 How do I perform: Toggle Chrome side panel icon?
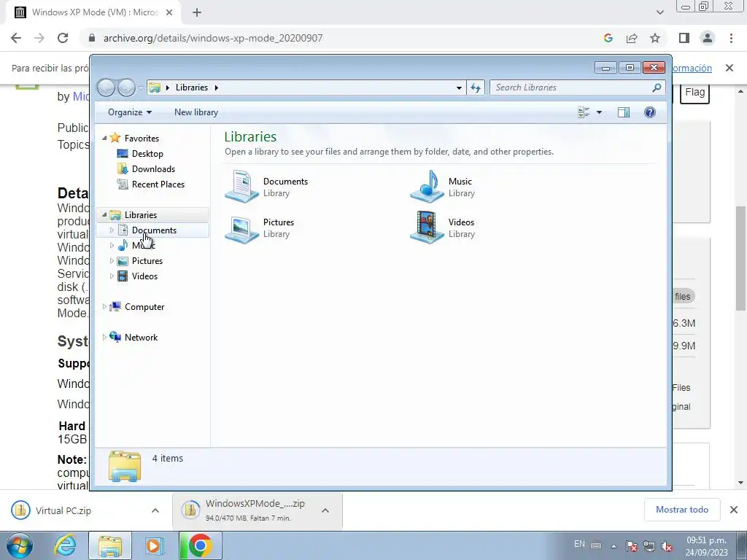coord(684,38)
